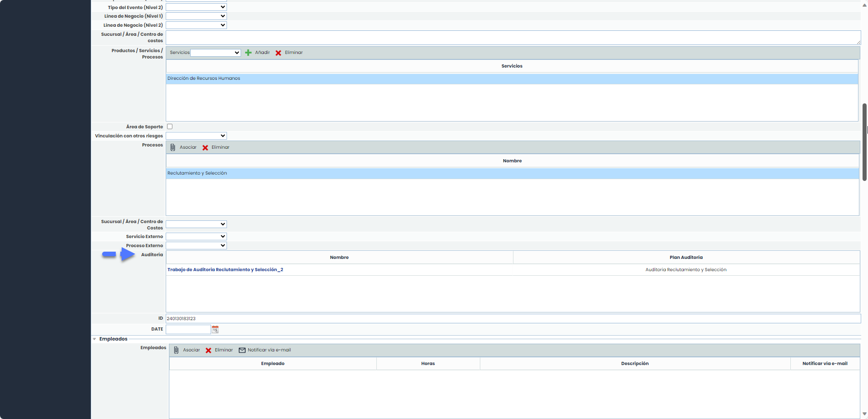Click the red X Eliminar icon in Procesos

click(x=205, y=148)
